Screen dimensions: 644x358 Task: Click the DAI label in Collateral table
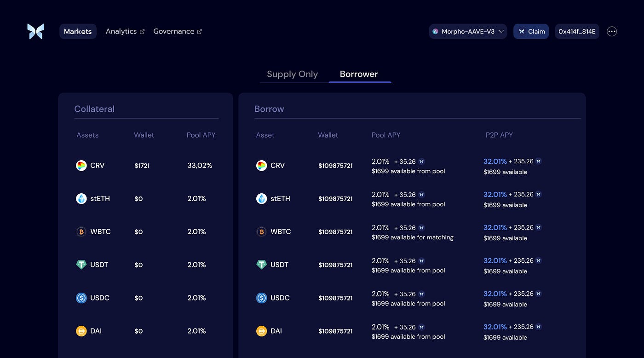[96, 331]
